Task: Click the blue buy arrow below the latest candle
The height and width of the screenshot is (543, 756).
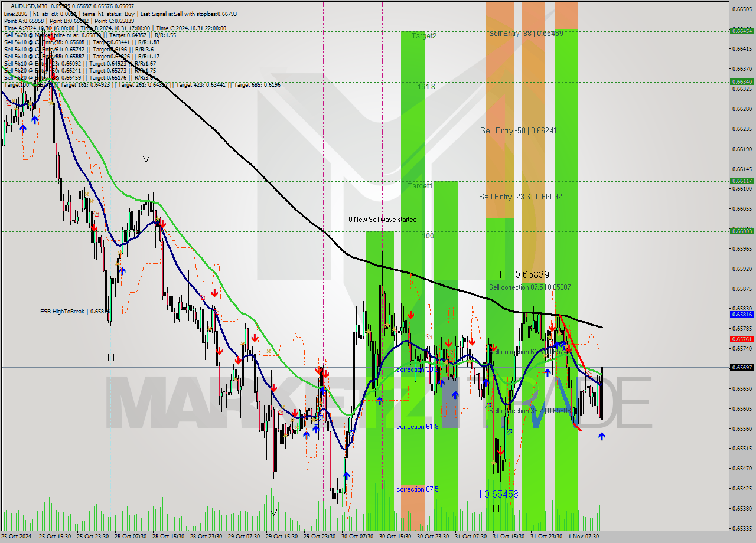Action: [x=601, y=436]
